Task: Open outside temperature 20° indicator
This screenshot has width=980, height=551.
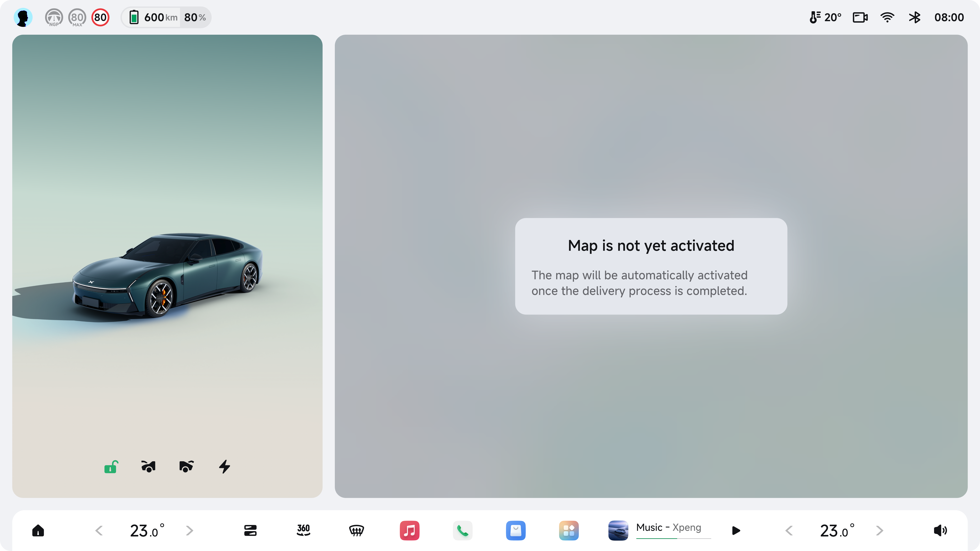Action: click(x=825, y=18)
